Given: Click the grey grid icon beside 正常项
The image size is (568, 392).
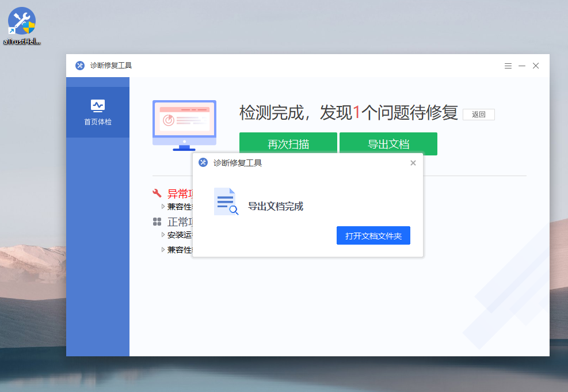Looking at the screenshot, I should coord(157,222).
